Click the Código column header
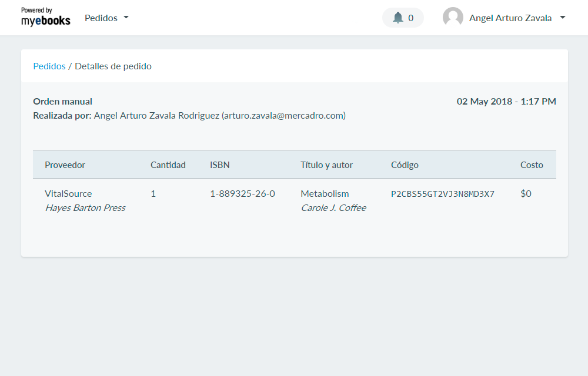This screenshot has height=376, width=588. [405, 165]
